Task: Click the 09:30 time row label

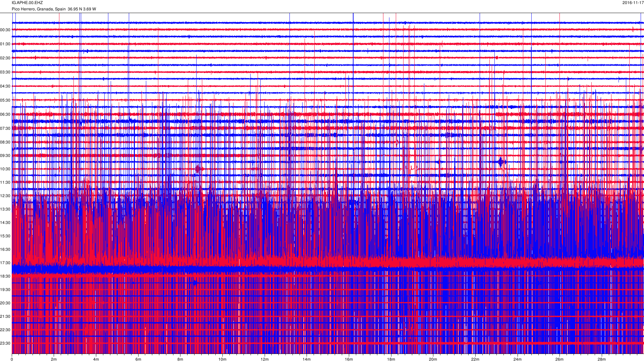Action: [5, 156]
